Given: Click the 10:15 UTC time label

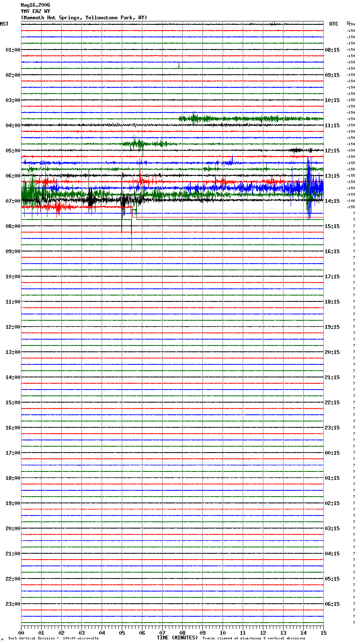Looking at the screenshot, I should [332, 100].
